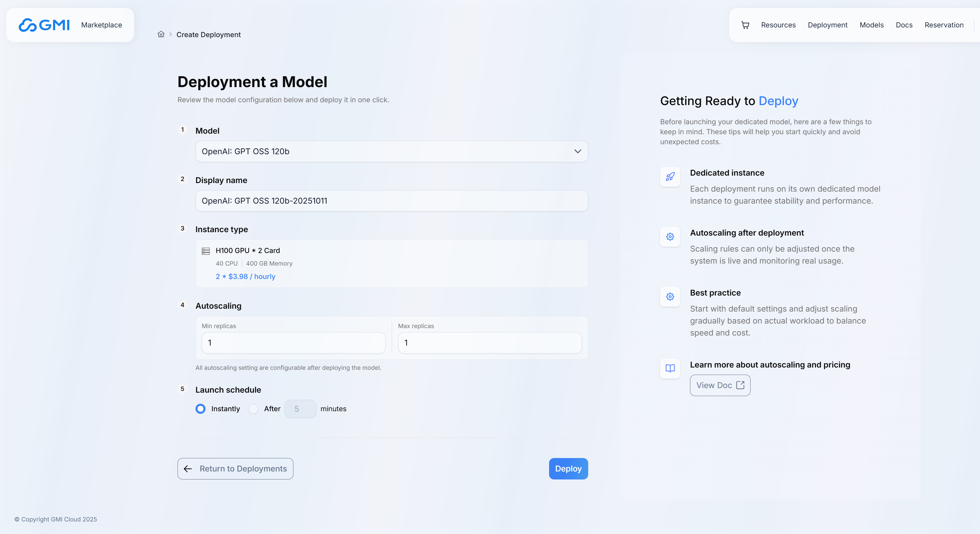Expand the Model dropdown chevron
Viewport: 980px width, 534px height.
pyautogui.click(x=578, y=151)
